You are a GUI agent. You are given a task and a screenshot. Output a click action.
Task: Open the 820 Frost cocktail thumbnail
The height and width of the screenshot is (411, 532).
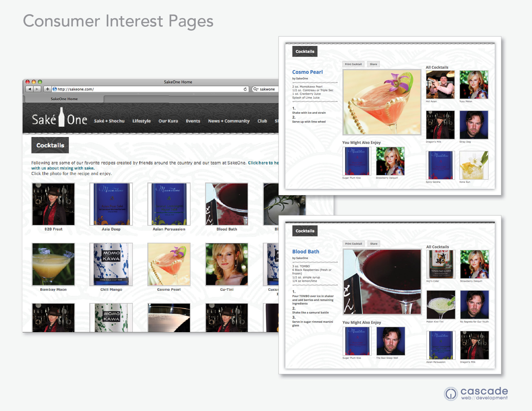53,204
